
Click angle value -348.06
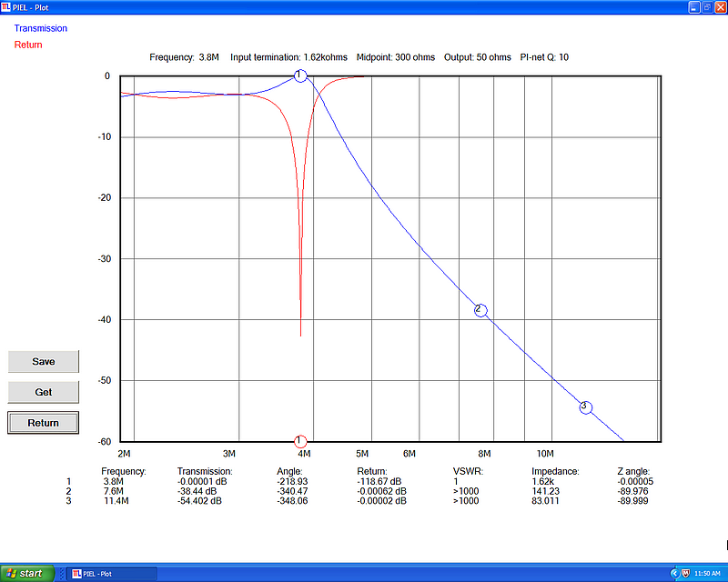click(x=292, y=501)
